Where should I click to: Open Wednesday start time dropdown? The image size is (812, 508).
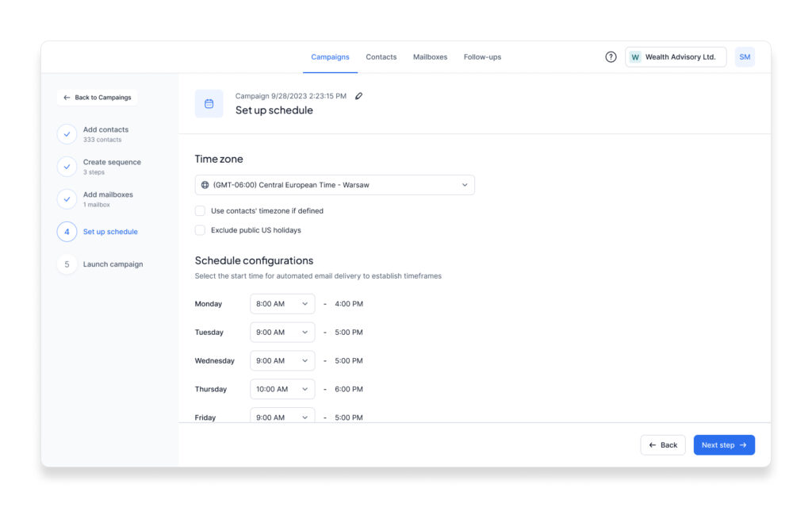(282, 361)
